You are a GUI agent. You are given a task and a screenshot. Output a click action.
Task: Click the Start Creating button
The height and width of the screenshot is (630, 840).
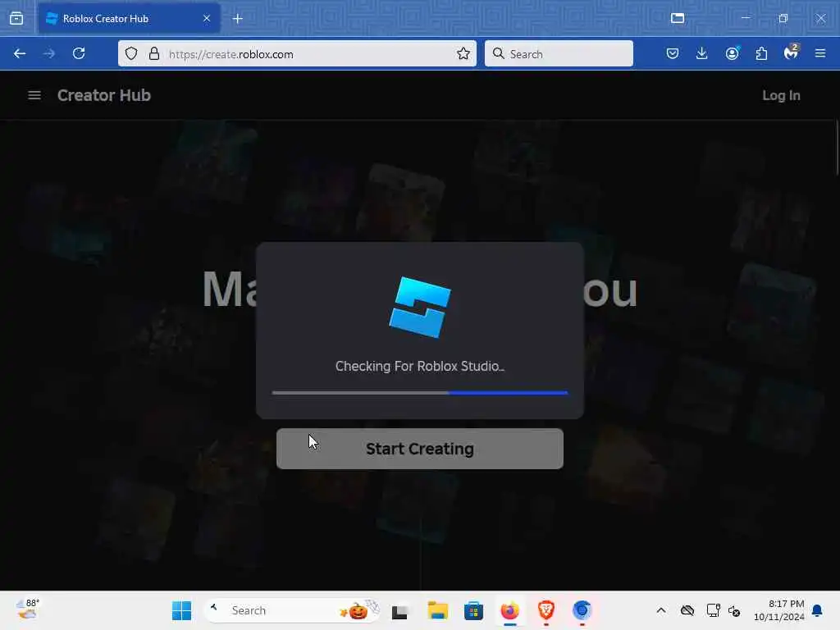pyautogui.click(x=419, y=449)
